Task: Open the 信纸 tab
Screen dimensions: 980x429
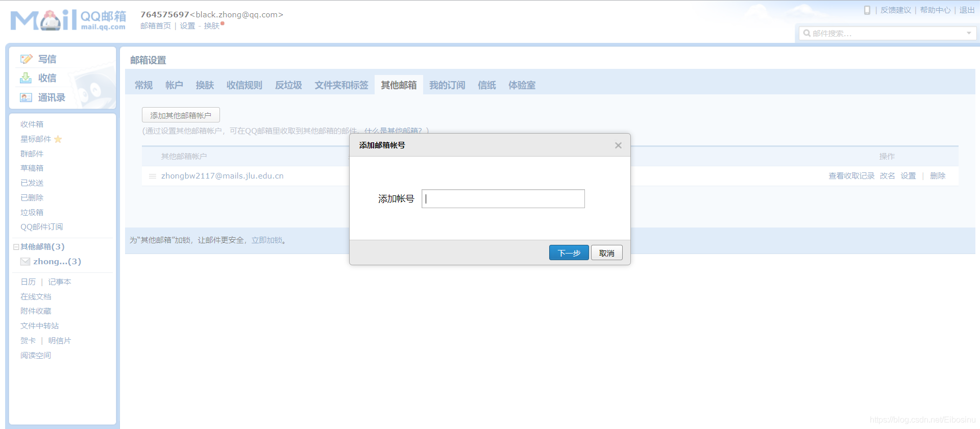Action: 486,85
